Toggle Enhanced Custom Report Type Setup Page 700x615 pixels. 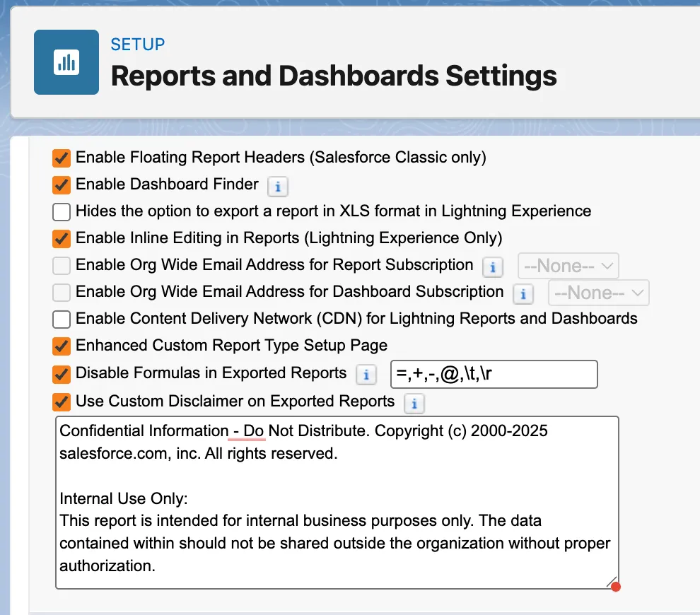[x=62, y=346]
